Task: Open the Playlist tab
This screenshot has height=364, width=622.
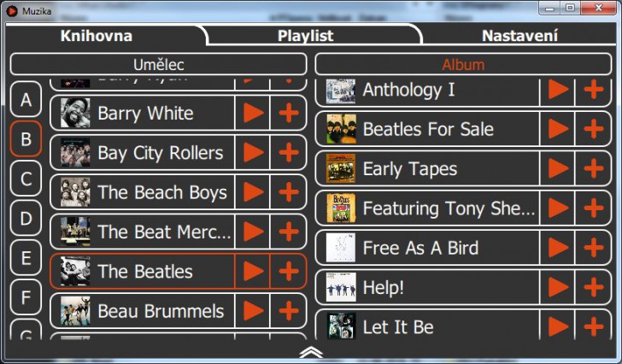Action: (306, 36)
